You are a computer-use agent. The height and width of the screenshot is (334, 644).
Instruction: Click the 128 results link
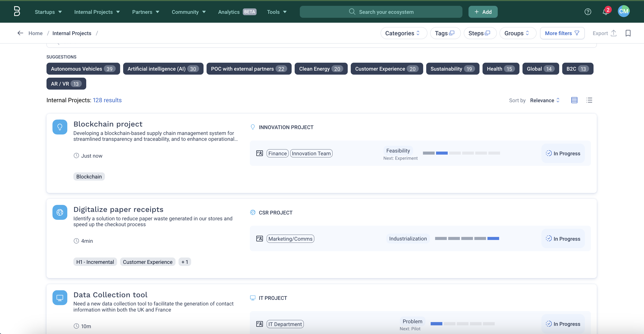107,100
